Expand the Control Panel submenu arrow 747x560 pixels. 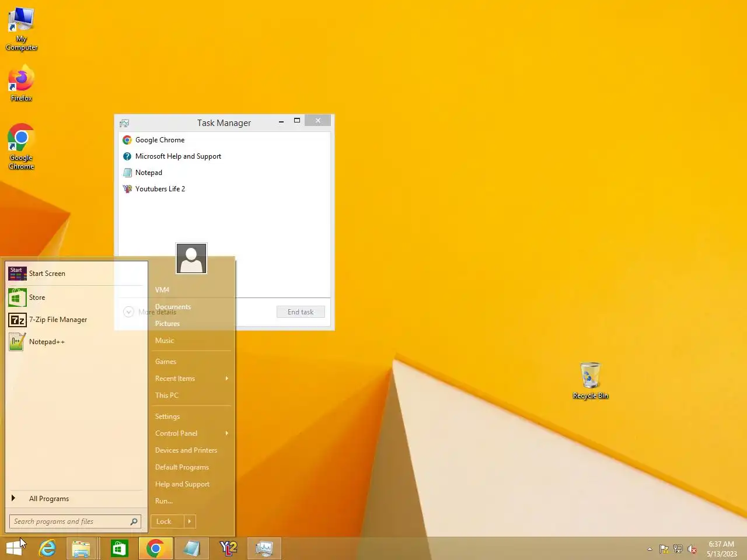(x=226, y=433)
